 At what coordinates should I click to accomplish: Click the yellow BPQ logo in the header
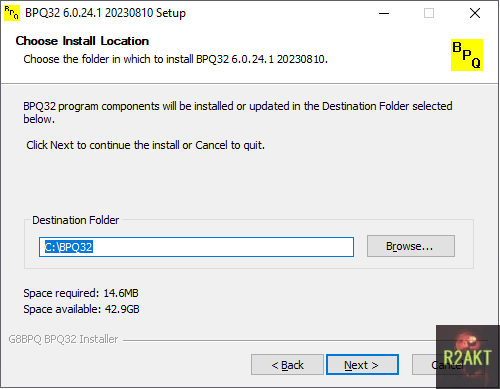point(467,55)
